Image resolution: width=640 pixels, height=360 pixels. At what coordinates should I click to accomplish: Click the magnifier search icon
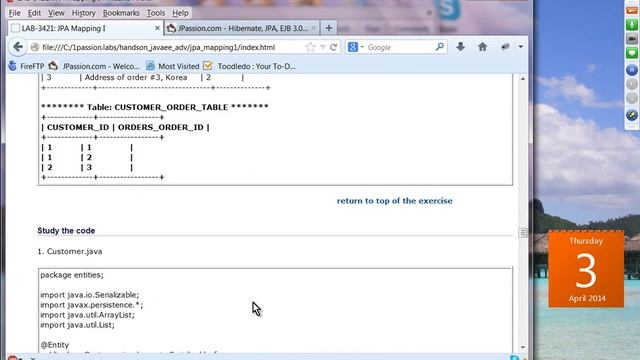(440, 47)
